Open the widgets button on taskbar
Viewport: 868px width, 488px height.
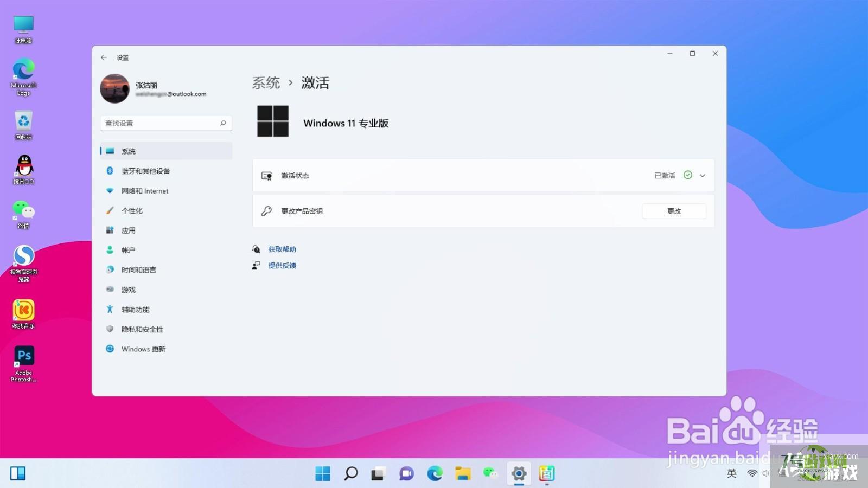[18, 473]
